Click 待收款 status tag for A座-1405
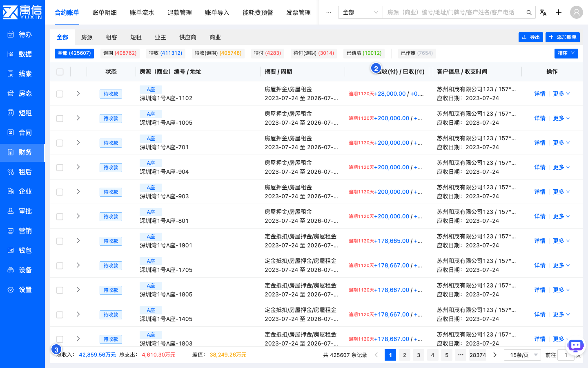588x368 pixels. pyautogui.click(x=111, y=315)
